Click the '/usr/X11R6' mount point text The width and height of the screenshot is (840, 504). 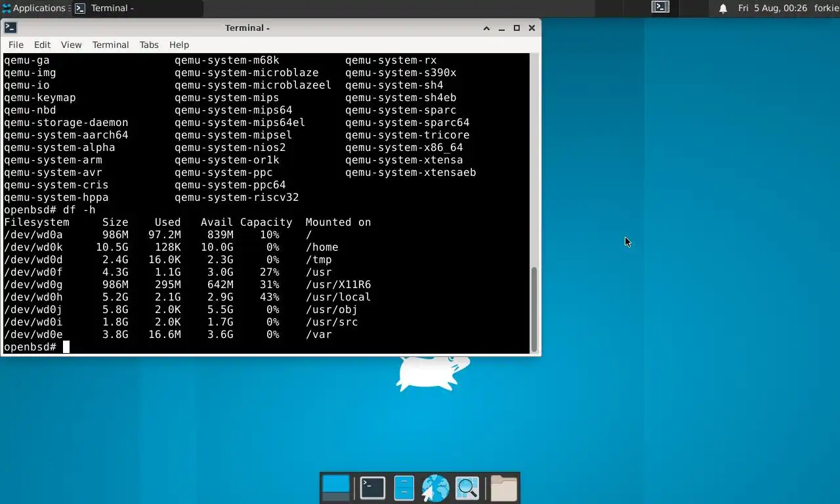pos(339,285)
